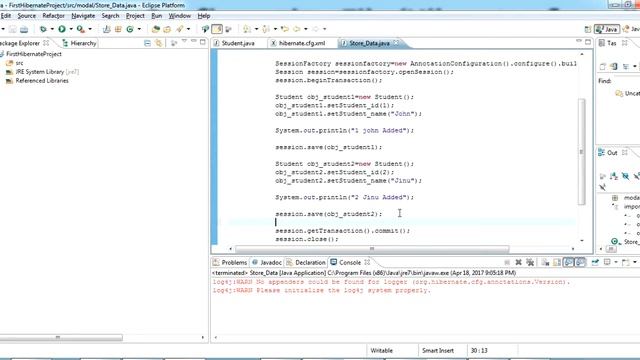Click the Search flashlight toolbar icon

(x=180, y=29)
